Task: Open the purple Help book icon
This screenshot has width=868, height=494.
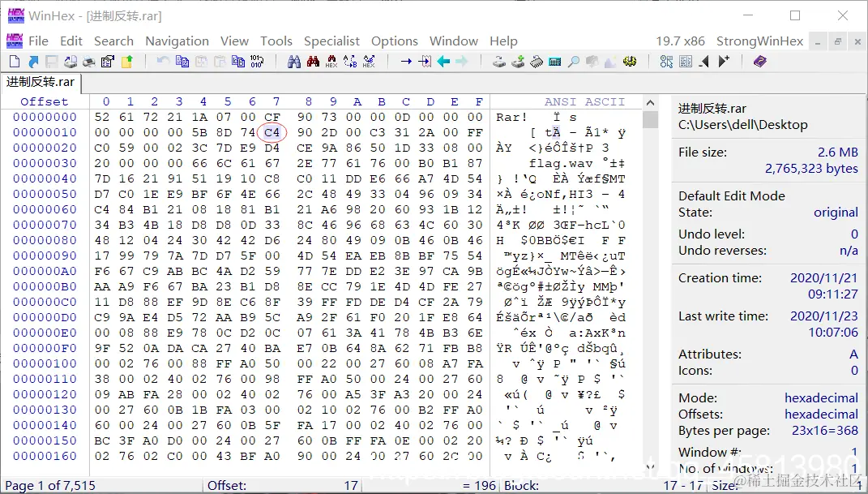Action: click(760, 62)
